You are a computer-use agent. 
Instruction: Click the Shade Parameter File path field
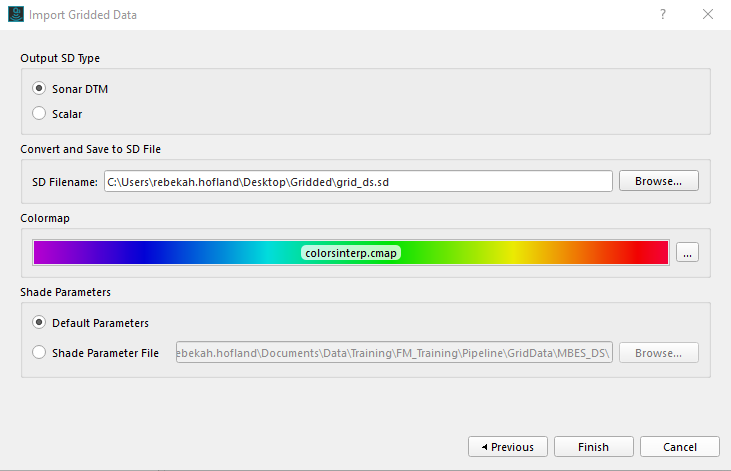click(394, 353)
